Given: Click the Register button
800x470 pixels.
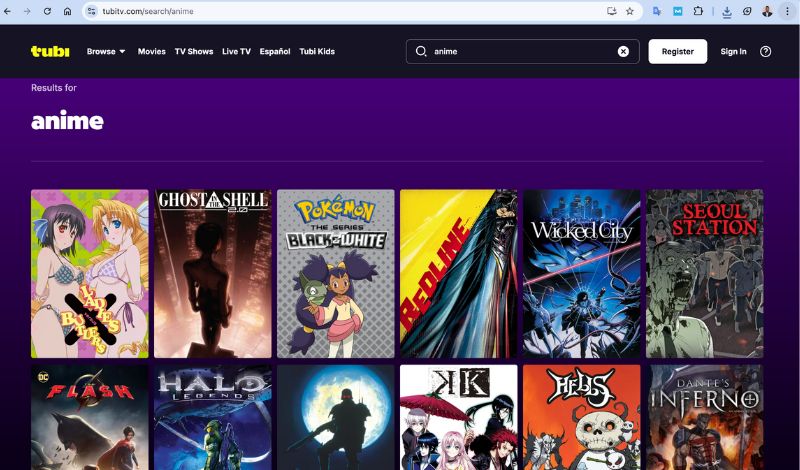Looking at the screenshot, I should click(x=678, y=51).
